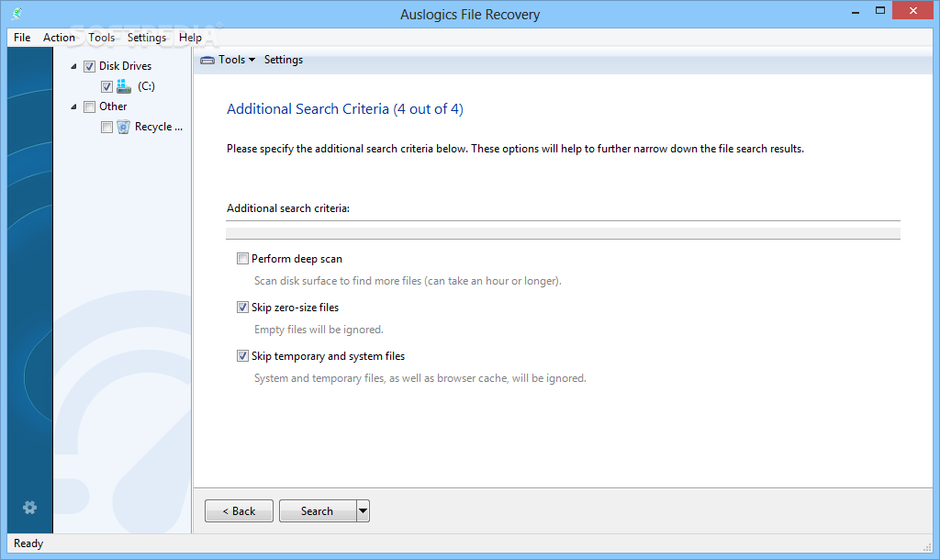This screenshot has width=940, height=560.
Task: Open the Tools toolbar dropdown
Action: pyautogui.click(x=237, y=60)
